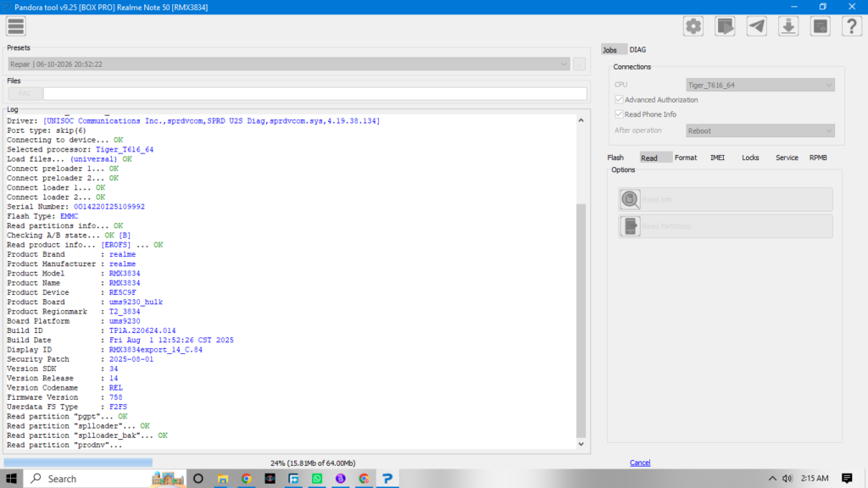Open the RPMB tab
This screenshot has width=868, height=488.
818,158
